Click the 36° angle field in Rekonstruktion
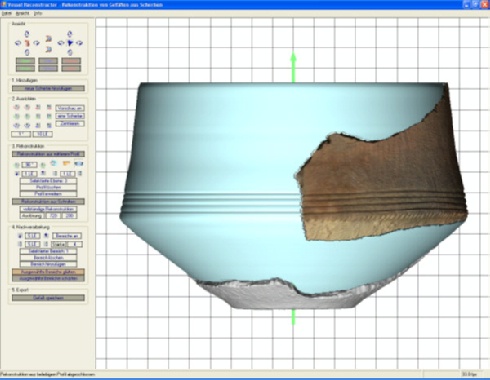This screenshot has height=380, width=490. tap(29, 165)
